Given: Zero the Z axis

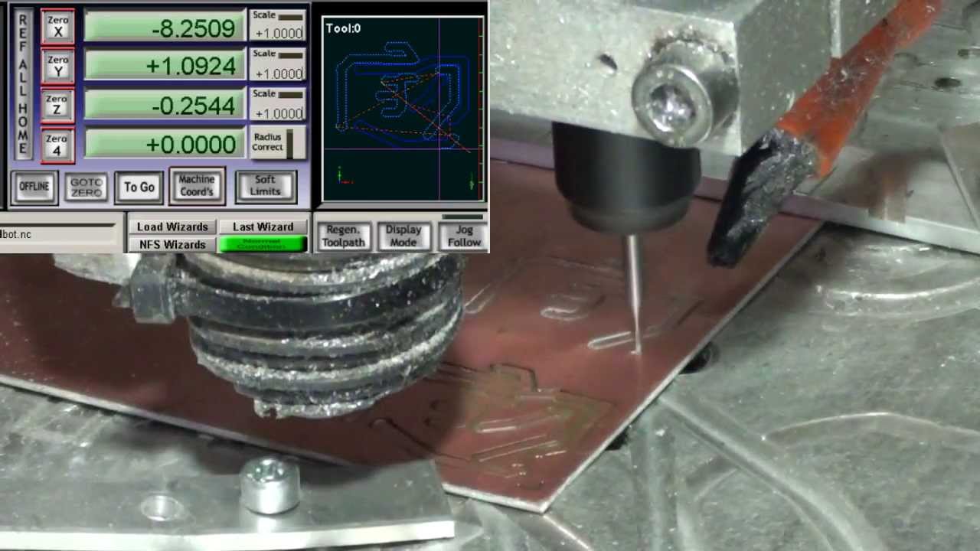Looking at the screenshot, I should coord(57,106).
